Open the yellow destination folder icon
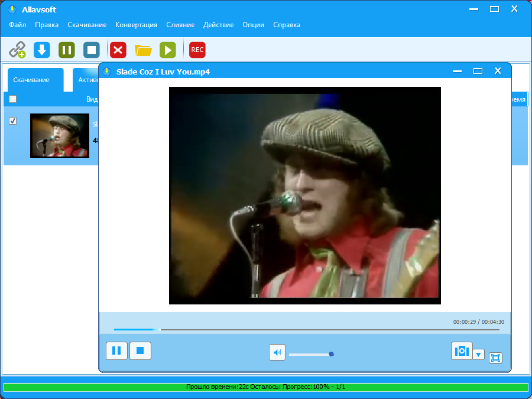This screenshot has height=399, width=532. (x=143, y=50)
